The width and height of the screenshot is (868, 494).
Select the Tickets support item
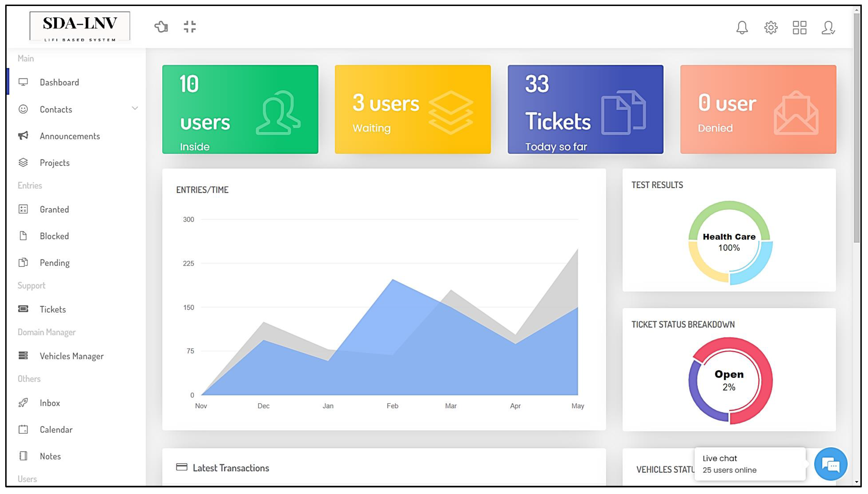(x=53, y=309)
